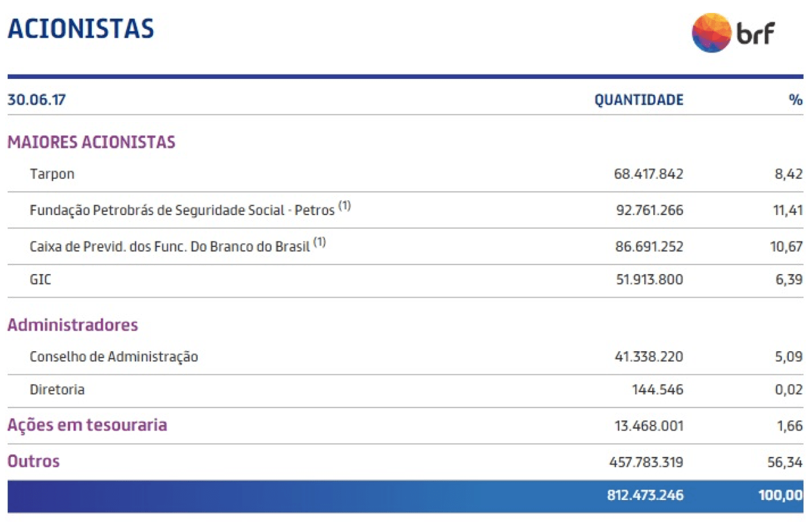Select Fundação Petrobrás de Seguridade Social row
Screen dimensions: 812x525
click(x=405, y=210)
